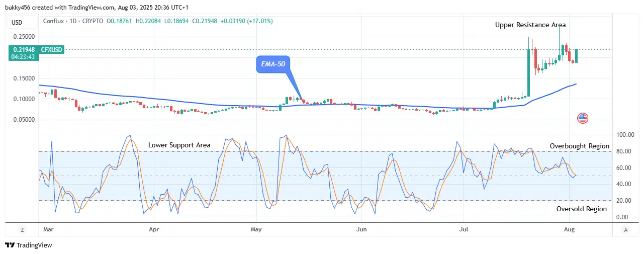Click the 1D interval label
644x254 pixels.
click(74, 21)
